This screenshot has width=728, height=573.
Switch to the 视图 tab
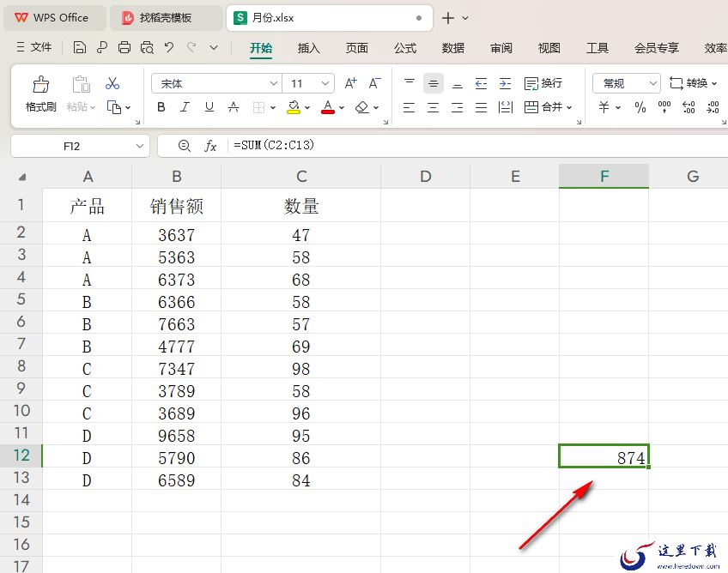pyautogui.click(x=549, y=48)
